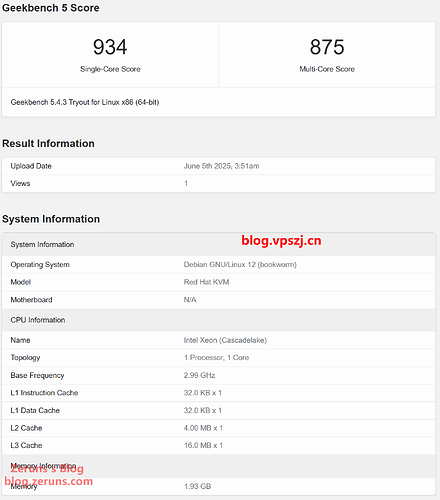Click the L3 Cache row label
The height and width of the screenshot is (500, 440).
pos(26,445)
